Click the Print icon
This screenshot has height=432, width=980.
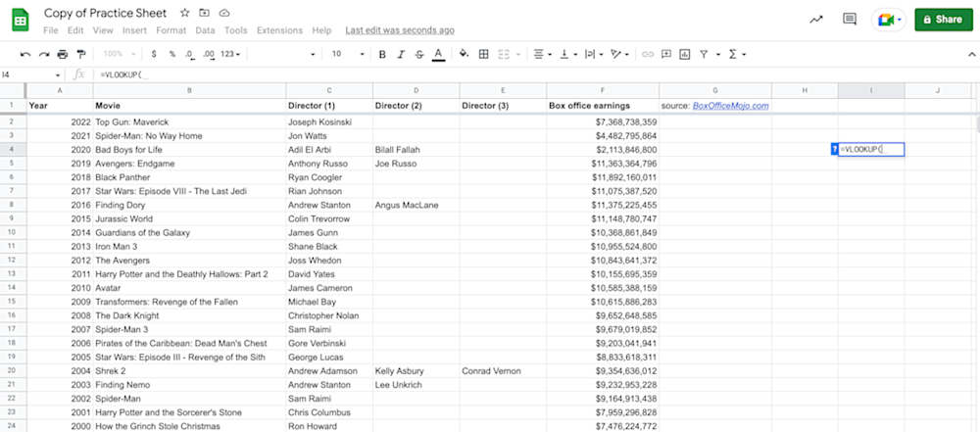[x=62, y=55]
